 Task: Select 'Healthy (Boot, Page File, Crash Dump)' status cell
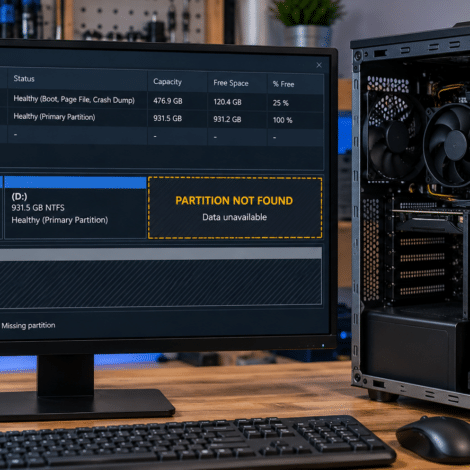74,99
